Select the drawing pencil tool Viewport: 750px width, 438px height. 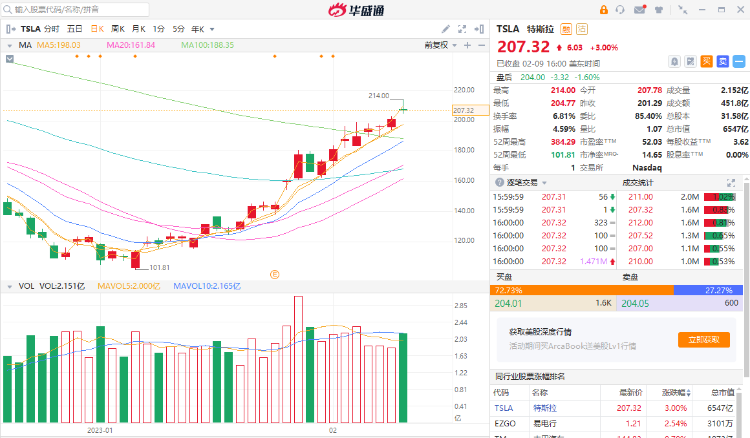coord(445,29)
